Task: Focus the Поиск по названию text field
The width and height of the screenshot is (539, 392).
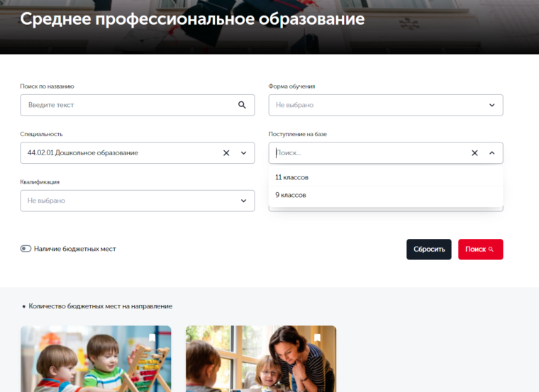Action: [128, 105]
